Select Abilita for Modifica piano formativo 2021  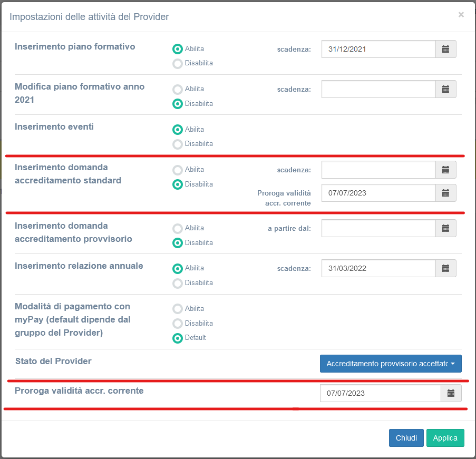178,89
